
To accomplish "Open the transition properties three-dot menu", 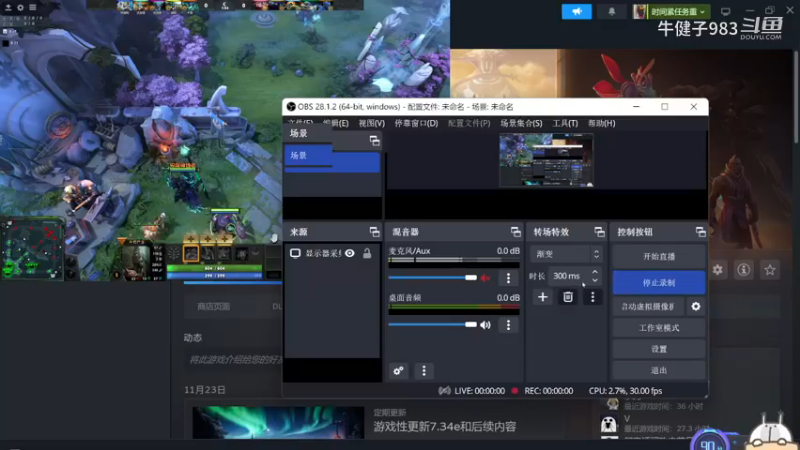I will [x=592, y=297].
